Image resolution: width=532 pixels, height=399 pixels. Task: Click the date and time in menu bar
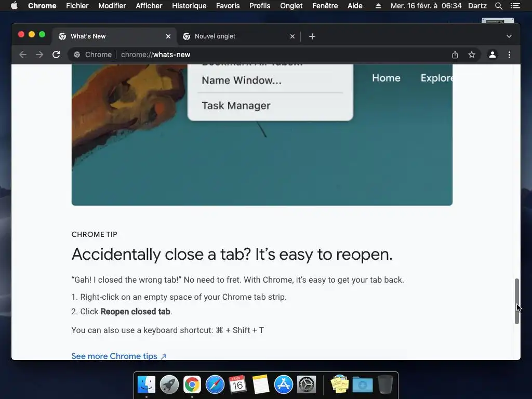point(426,6)
